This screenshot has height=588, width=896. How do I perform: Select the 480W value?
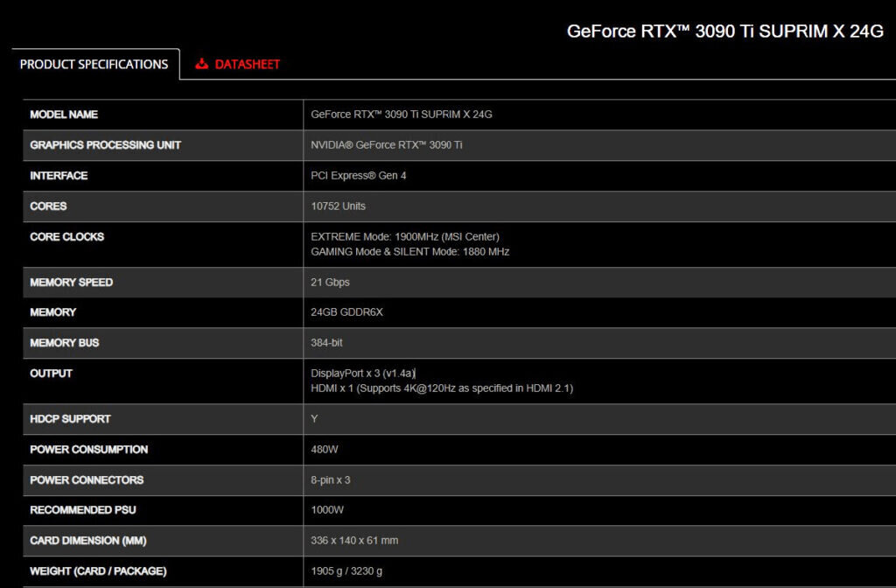pos(325,450)
